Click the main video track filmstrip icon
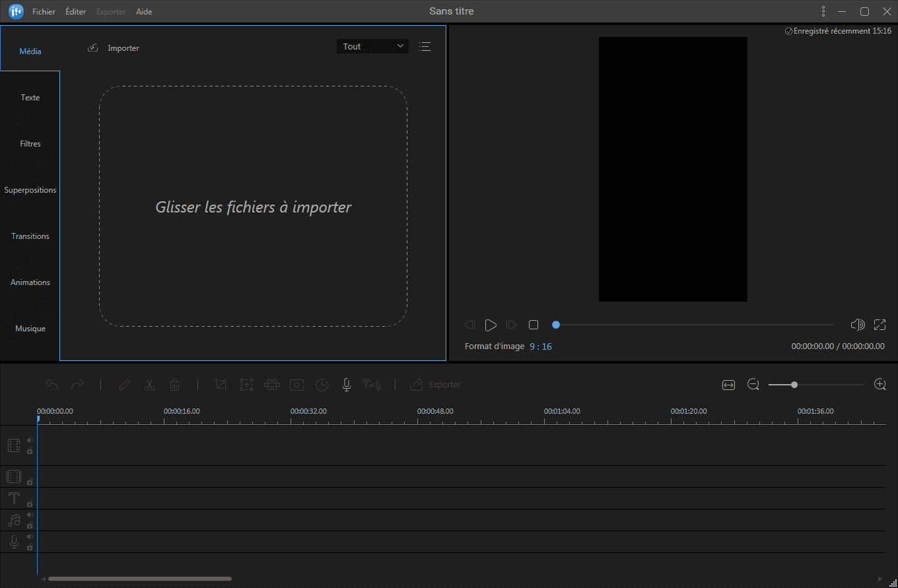 click(14, 445)
